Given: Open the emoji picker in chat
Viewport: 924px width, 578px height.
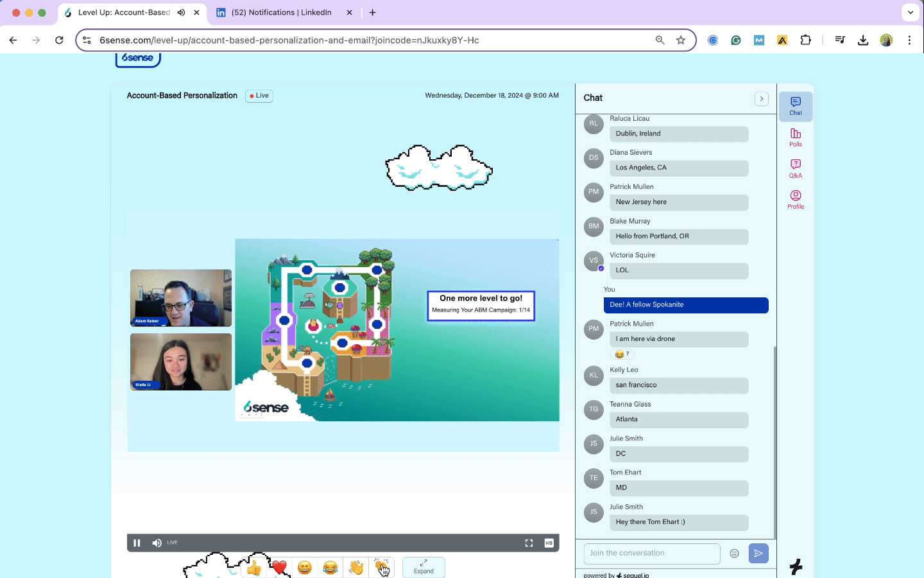Looking at the screenshot, I should [x=735, y=554].
